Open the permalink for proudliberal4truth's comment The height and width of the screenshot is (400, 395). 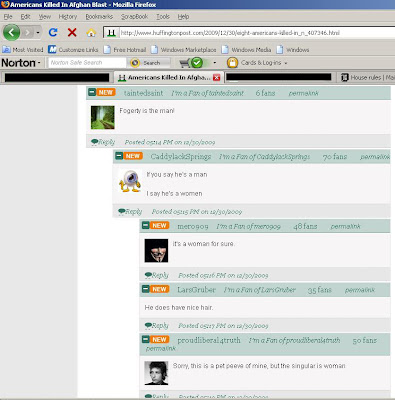pyautogui.click(x=160, y=348)
